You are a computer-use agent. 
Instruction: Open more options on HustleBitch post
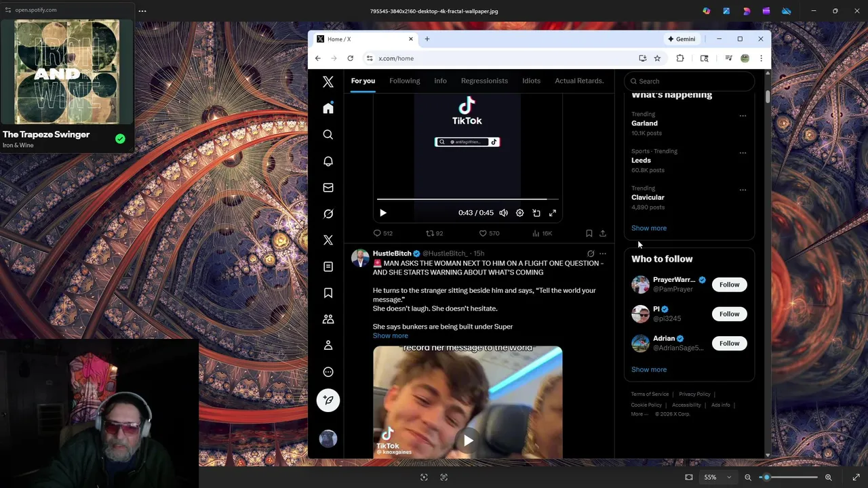pos(603,253)
